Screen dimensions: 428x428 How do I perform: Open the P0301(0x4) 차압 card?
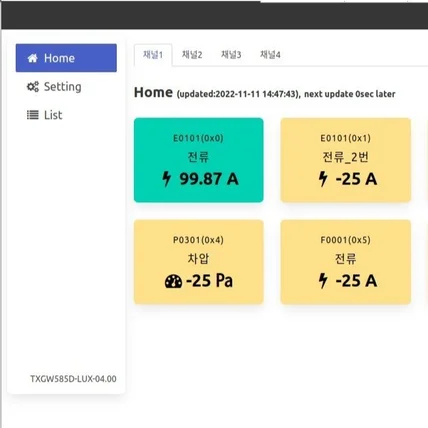[x=199, y=262]
